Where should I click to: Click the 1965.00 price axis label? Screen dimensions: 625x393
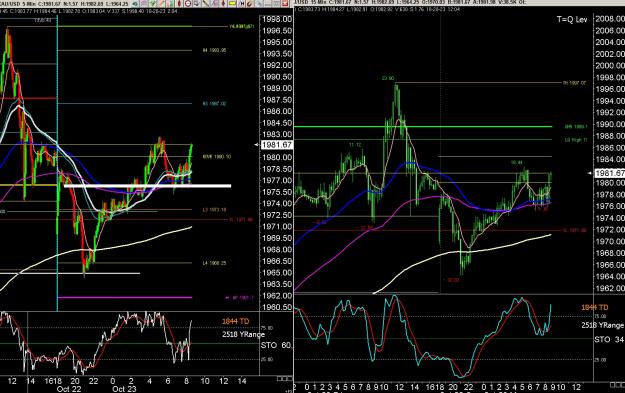point(277,273)
